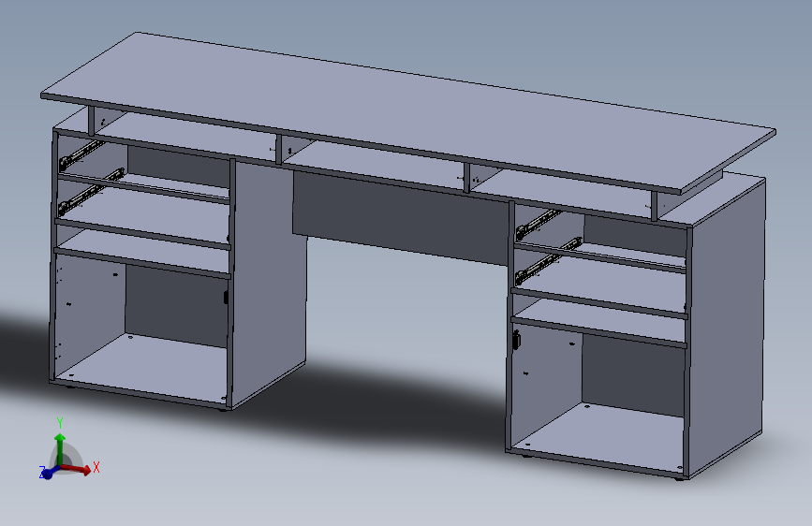
Task: Select the dark back panel inside the left cabinet's lower compartment
Action: point(176,305)
